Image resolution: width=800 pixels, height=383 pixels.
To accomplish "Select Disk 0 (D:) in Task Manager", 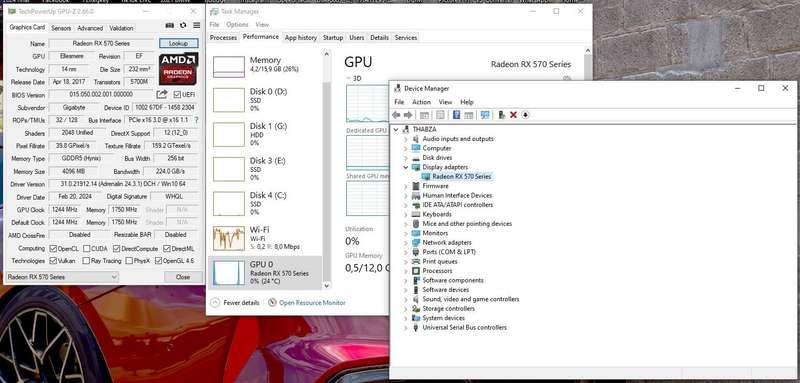I will click(x=265, y=99).
